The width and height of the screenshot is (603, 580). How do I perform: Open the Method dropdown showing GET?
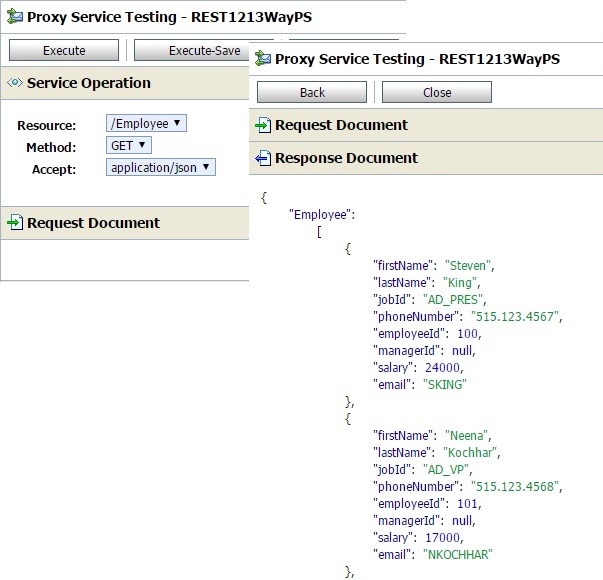tap(128, 146)
